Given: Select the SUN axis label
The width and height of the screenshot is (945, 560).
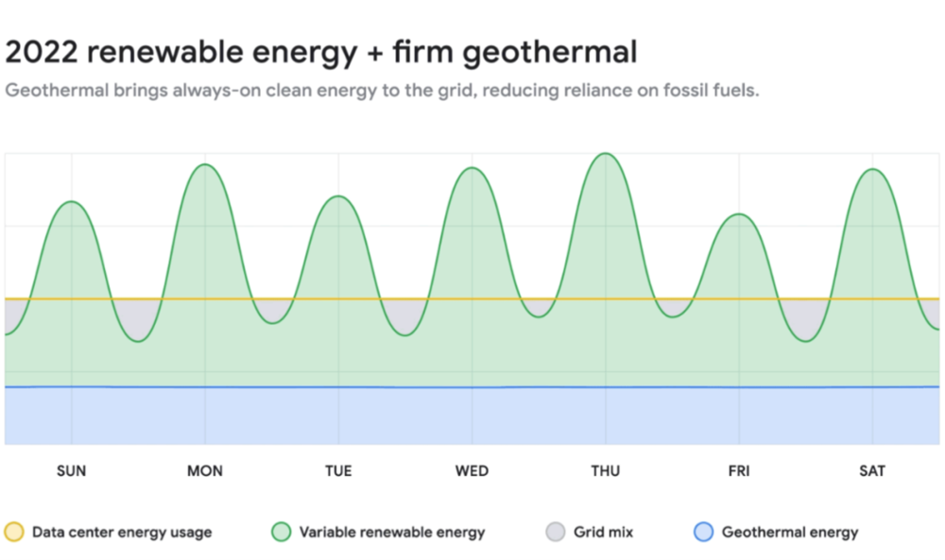Looking at the screenshot, I should click(x=71, y=470).
